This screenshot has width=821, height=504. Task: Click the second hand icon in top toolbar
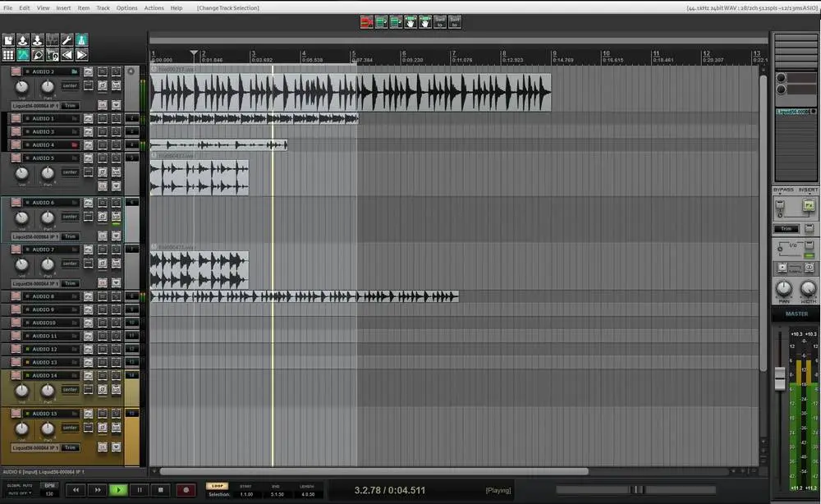(425, 22)
